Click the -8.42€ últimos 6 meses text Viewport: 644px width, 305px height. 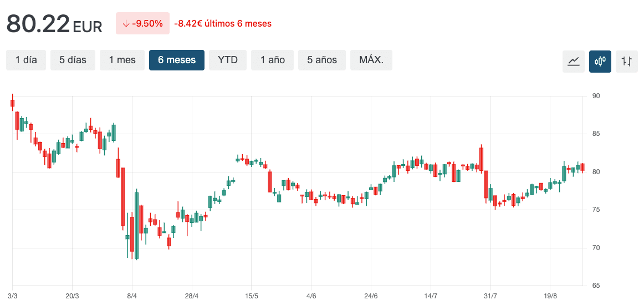[x=223, y=23]
